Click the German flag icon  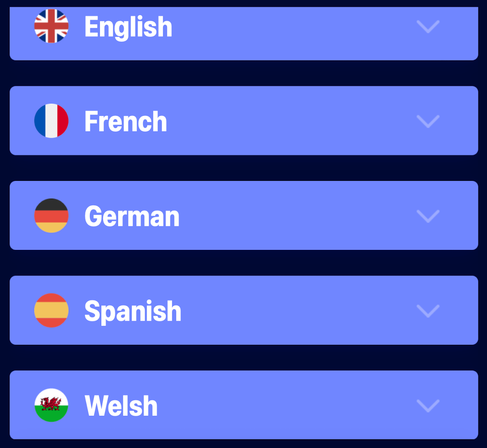51,215
